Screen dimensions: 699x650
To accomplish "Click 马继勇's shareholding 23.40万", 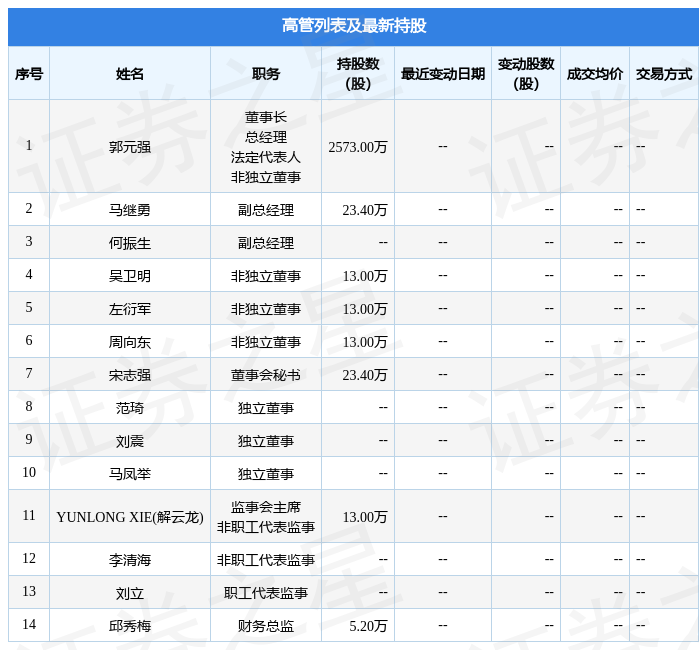I will pos(365,210).
